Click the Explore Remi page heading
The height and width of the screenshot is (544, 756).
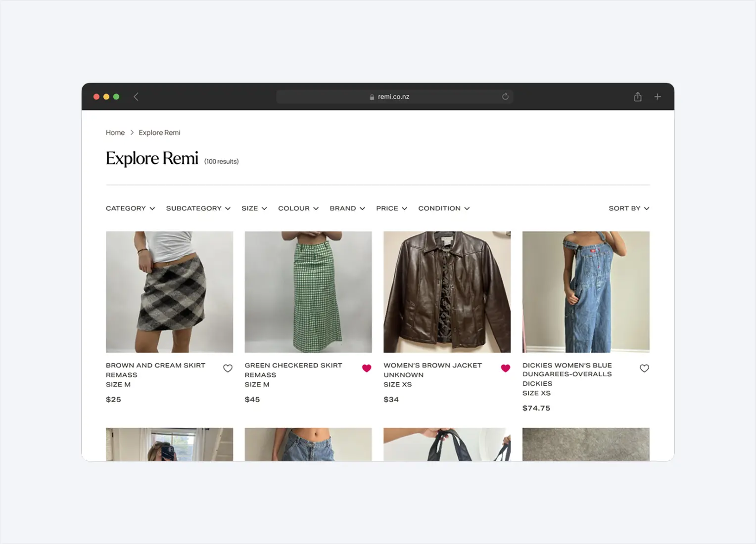pyautogui.click(x=152, y=158)
